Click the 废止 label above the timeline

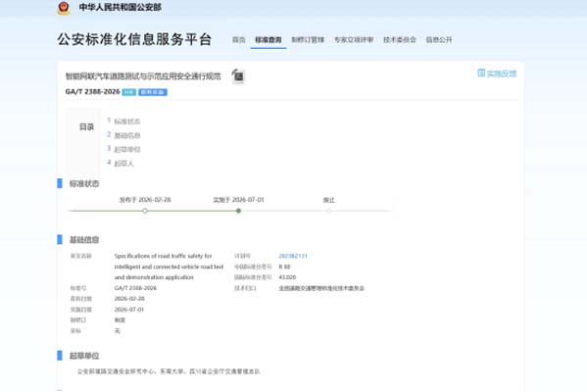pos(328,200)
